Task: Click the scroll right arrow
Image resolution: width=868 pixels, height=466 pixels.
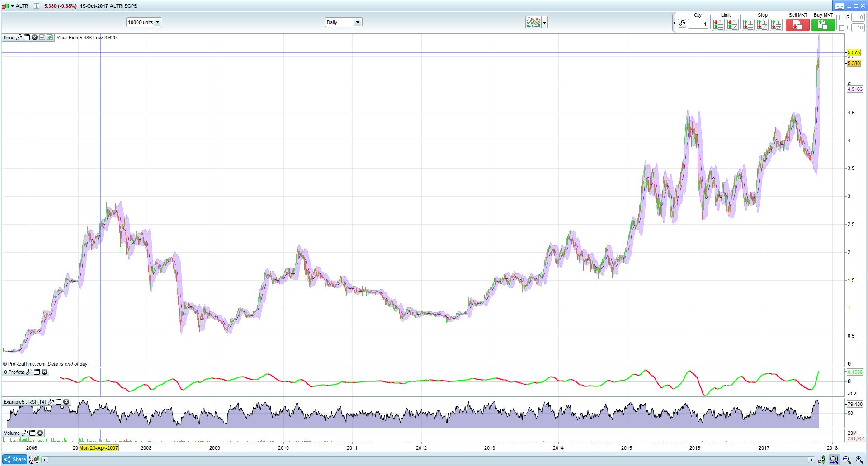Action: [811, 460]
